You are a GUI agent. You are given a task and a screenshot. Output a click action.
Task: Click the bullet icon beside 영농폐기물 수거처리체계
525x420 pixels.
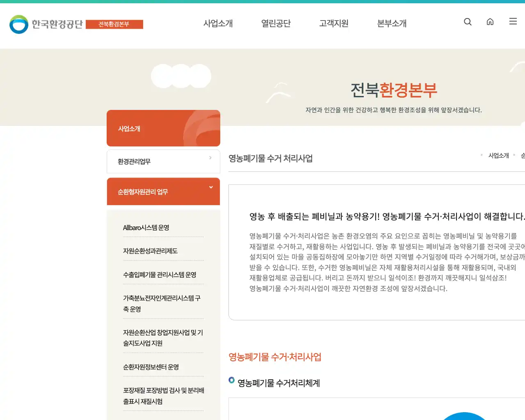[x=231, y=381]
